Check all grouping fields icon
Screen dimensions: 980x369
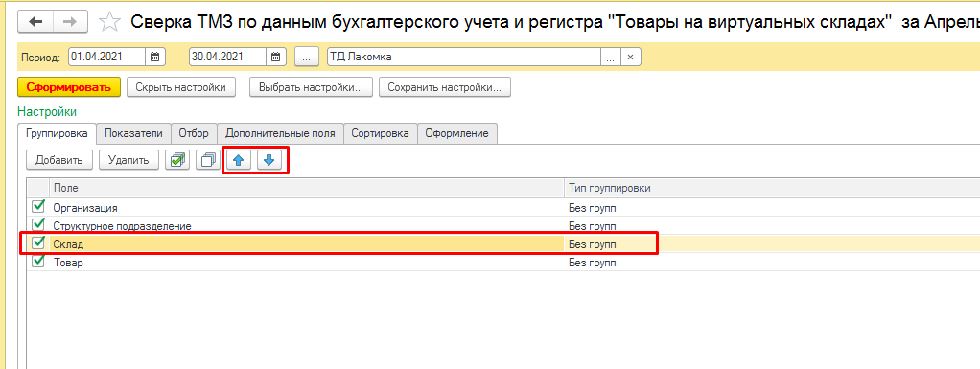(x=176, y=160)
